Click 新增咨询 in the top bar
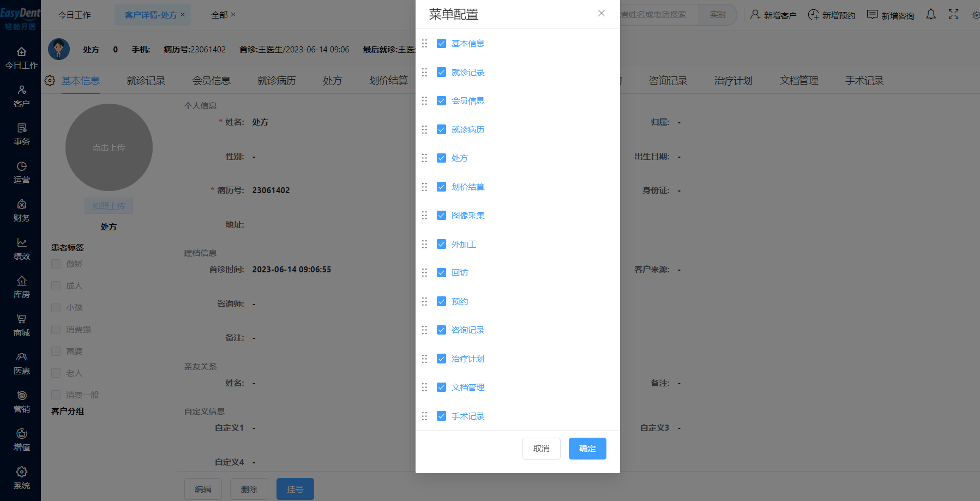Screen dimensions: 980x501 [891, 15]
